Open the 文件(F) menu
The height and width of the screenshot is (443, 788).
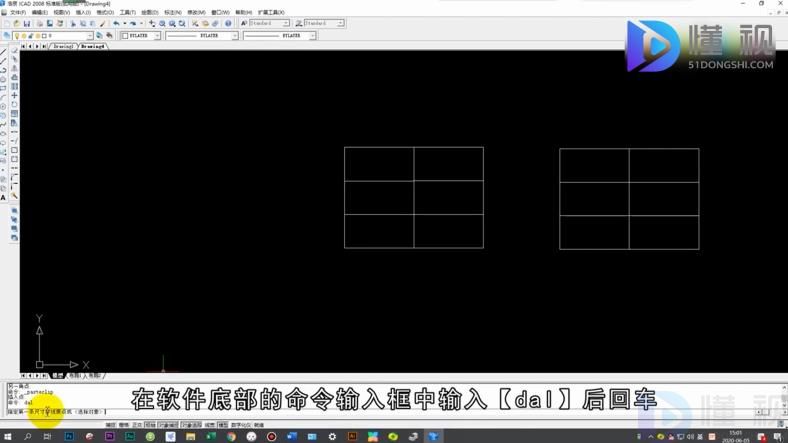pyautogui.click(x=18, y=12)
